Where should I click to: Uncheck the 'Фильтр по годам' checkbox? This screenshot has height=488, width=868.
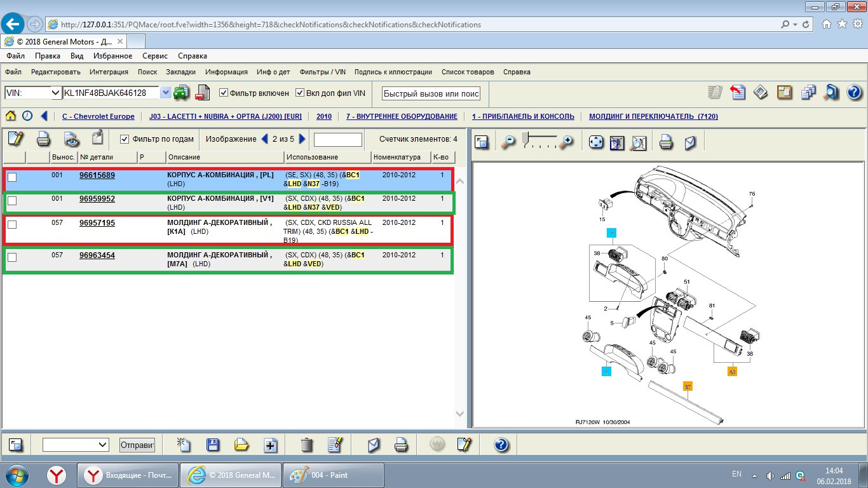125,139
